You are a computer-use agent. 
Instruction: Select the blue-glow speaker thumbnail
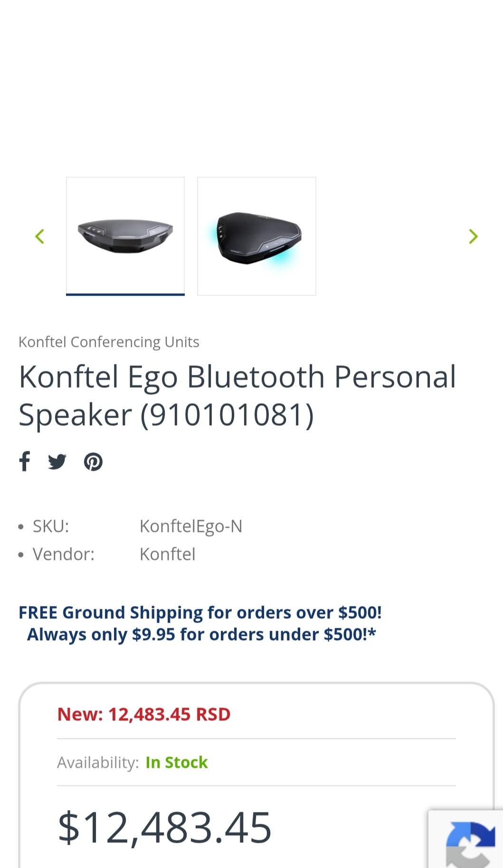[256, 236]
